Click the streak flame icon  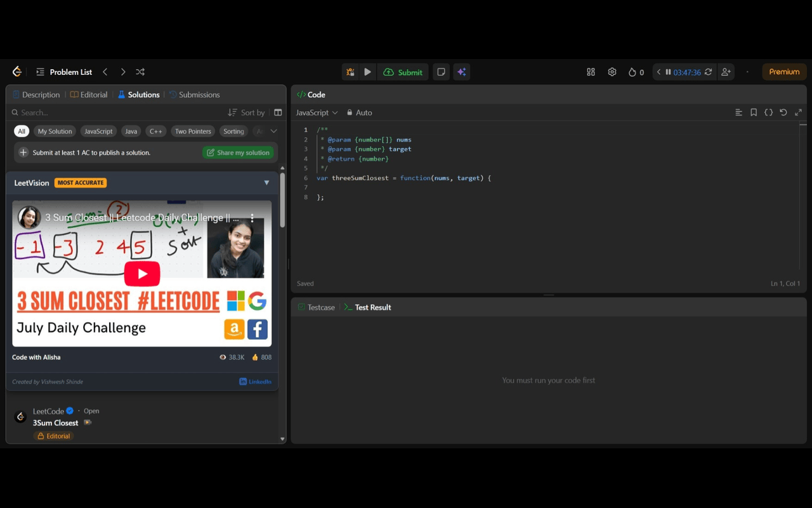pos(632,72)
